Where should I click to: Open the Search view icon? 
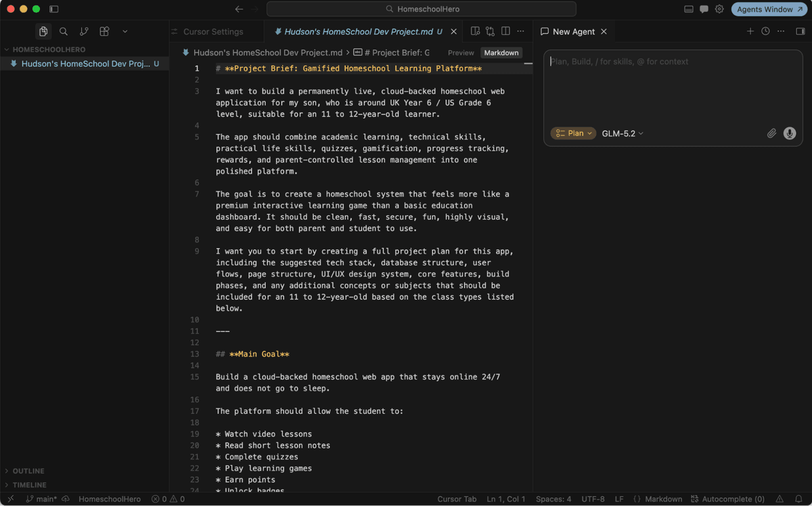[x=64, y=31]
